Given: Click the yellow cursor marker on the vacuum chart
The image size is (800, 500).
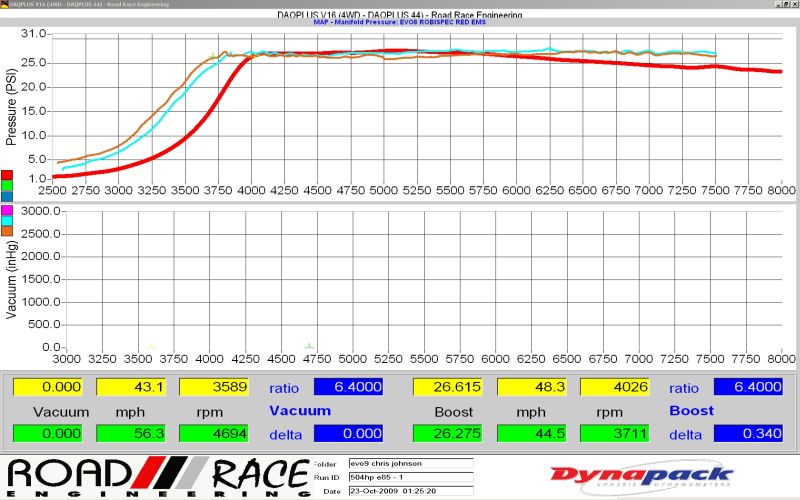Looking at the screenshot, I should tap(150, 346).
